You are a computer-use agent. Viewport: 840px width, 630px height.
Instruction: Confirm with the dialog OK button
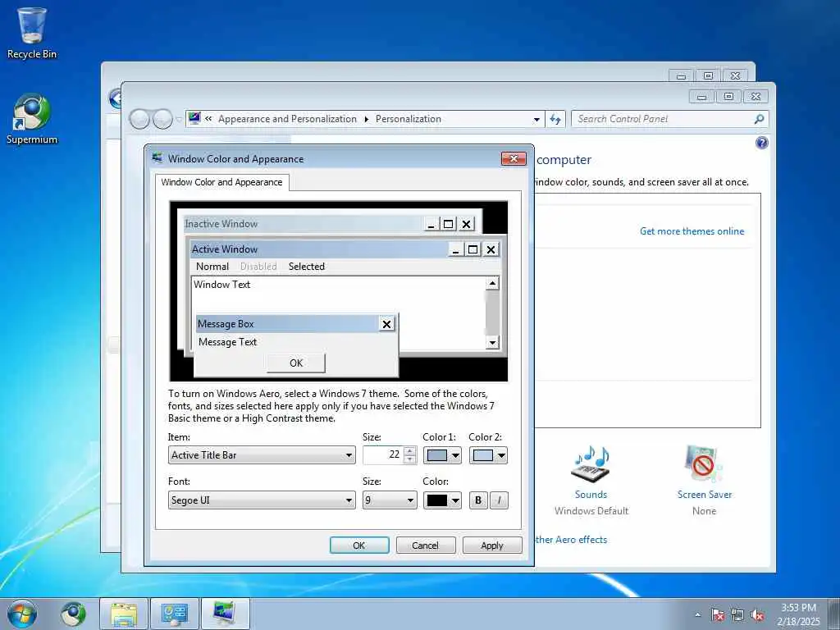coord(359,546)
